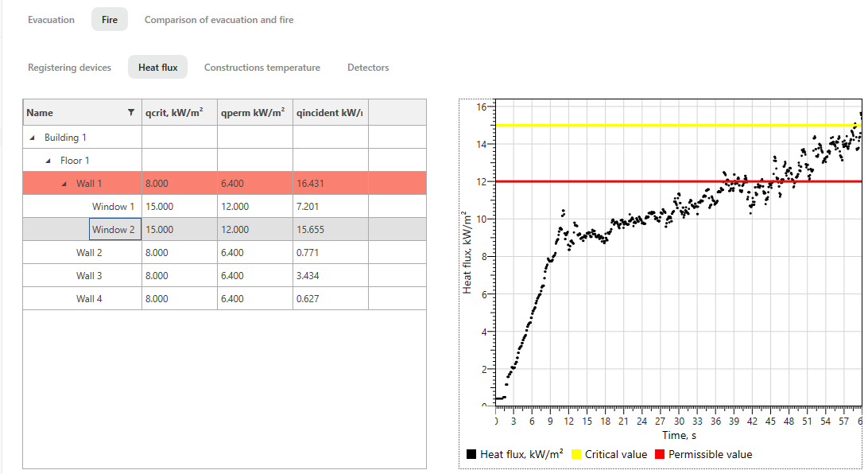Viewport: 868px width, 474px height.
Task: Collapse the Building 1 tree node
Action: pyautogui.click(x=30, y=136)
